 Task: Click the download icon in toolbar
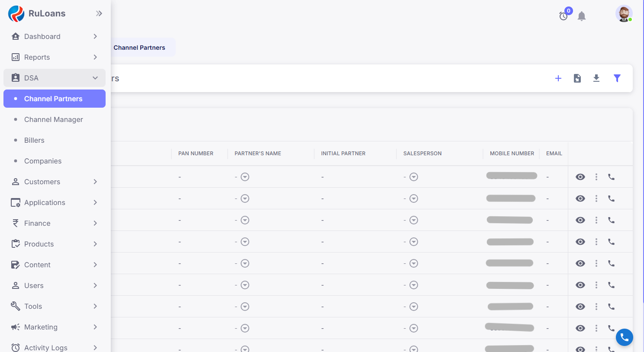596,78
